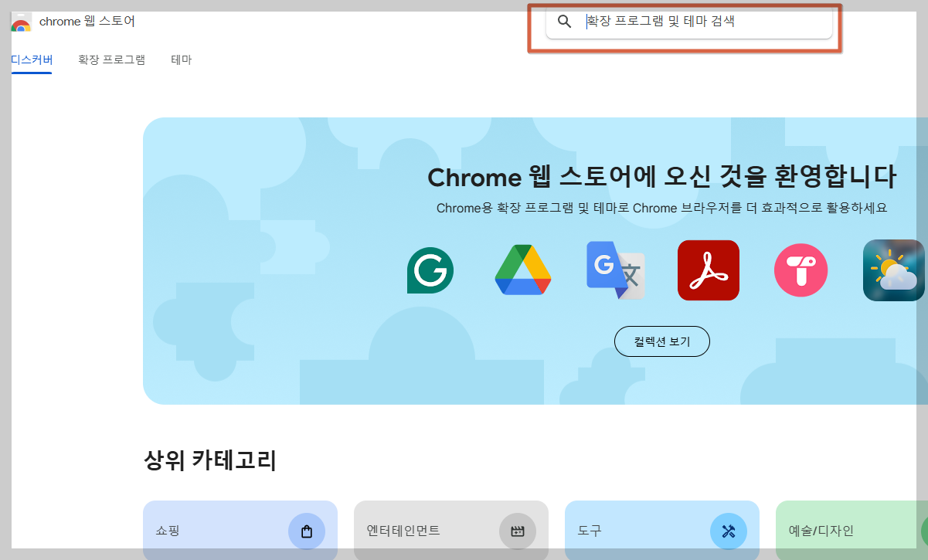Open the Google Drive extension icon

(x=522, y=270)
